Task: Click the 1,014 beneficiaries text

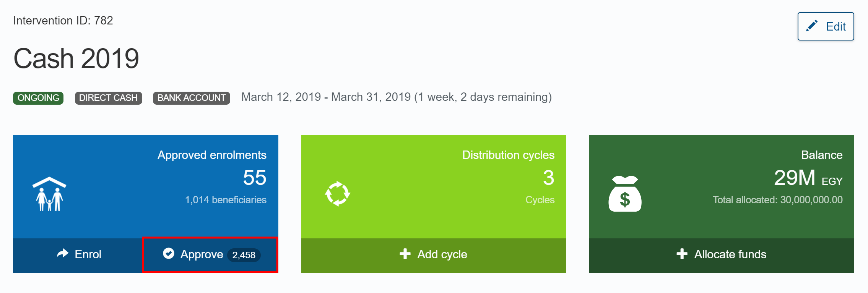Action: click(x=226, y=200)
